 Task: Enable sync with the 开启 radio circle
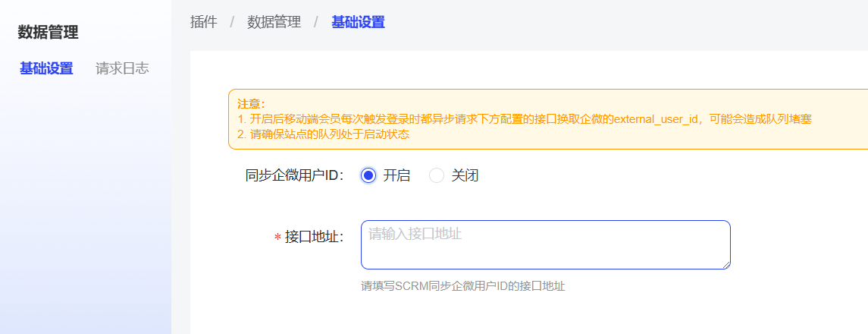[x=368, y=175]
